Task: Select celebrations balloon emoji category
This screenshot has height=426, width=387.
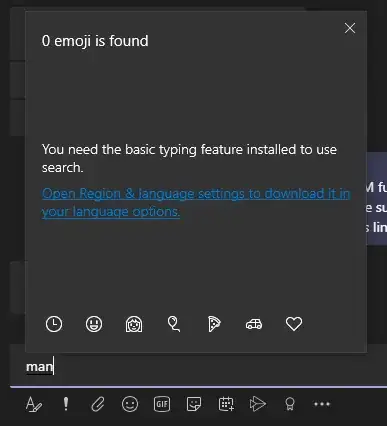Action: point(174,324)
